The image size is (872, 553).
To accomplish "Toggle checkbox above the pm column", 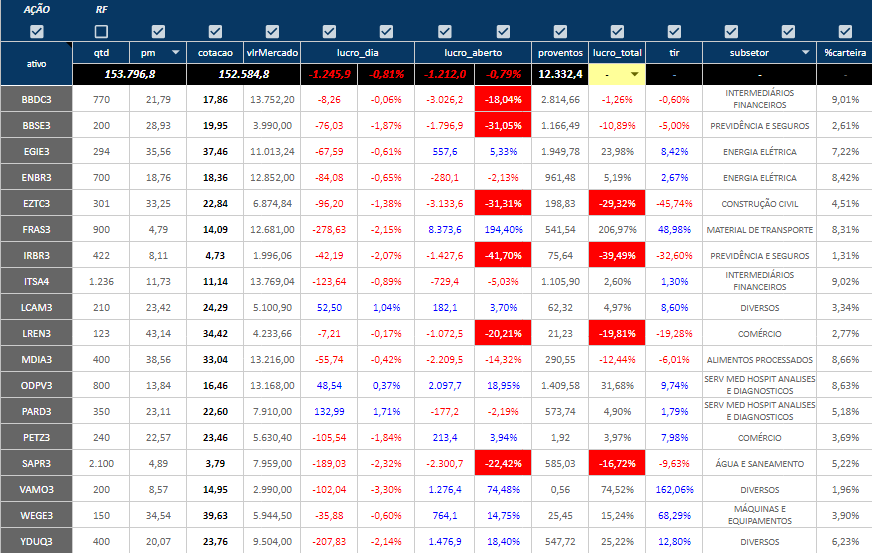I will 158,32.
